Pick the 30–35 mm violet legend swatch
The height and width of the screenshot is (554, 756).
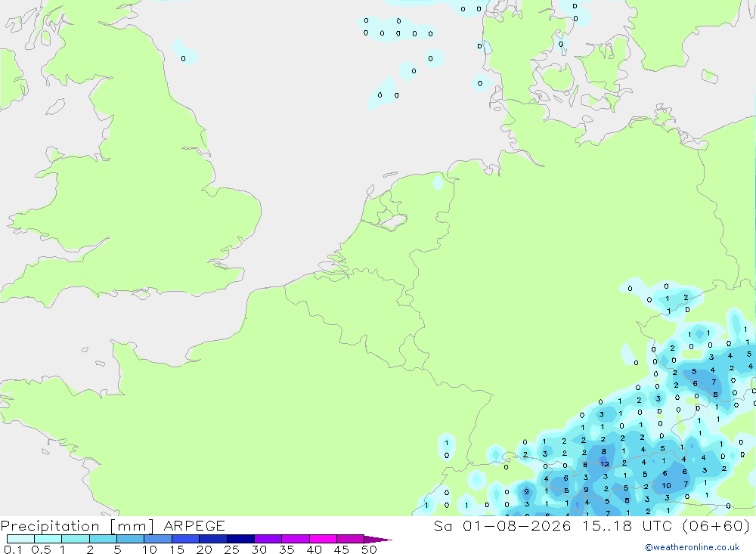(268, 539)
